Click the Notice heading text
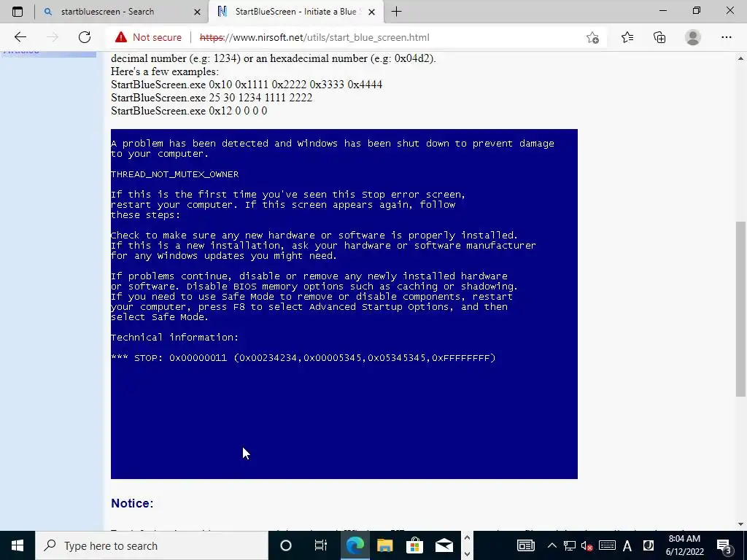Viewport: 747px width, 560px height. click(x=132, y=503)
